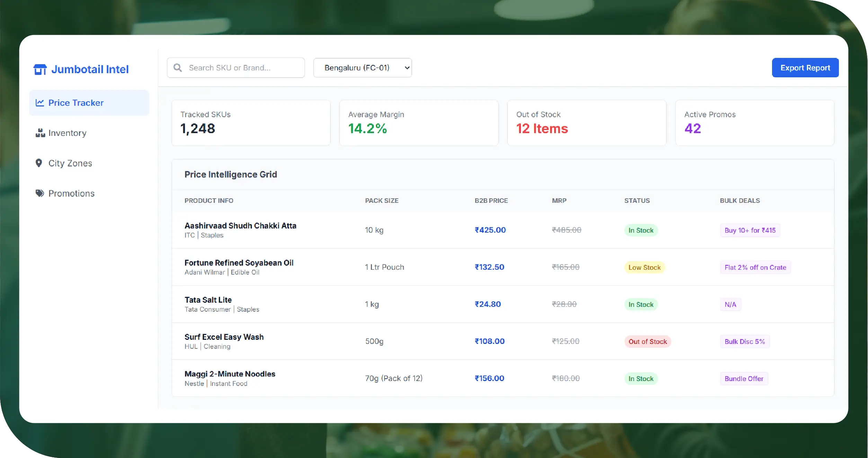Click the Export Report button
The width and height of the screenshot is (868, 458).
point(805,68)
